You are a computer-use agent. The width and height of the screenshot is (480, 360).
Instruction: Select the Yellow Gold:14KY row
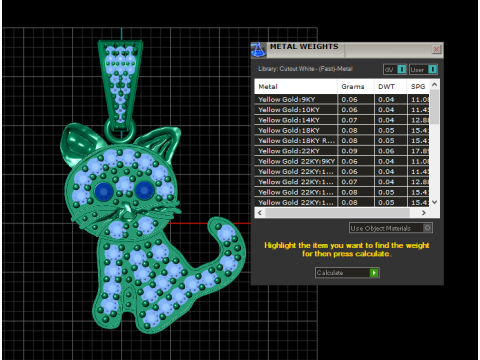[342, 120]
